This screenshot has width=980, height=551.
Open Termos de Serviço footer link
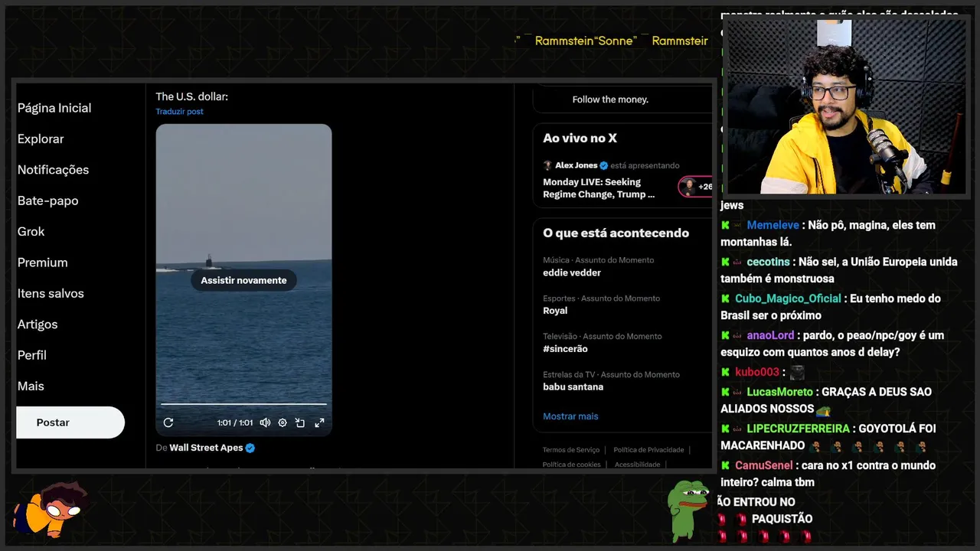(x=571, y=450)
